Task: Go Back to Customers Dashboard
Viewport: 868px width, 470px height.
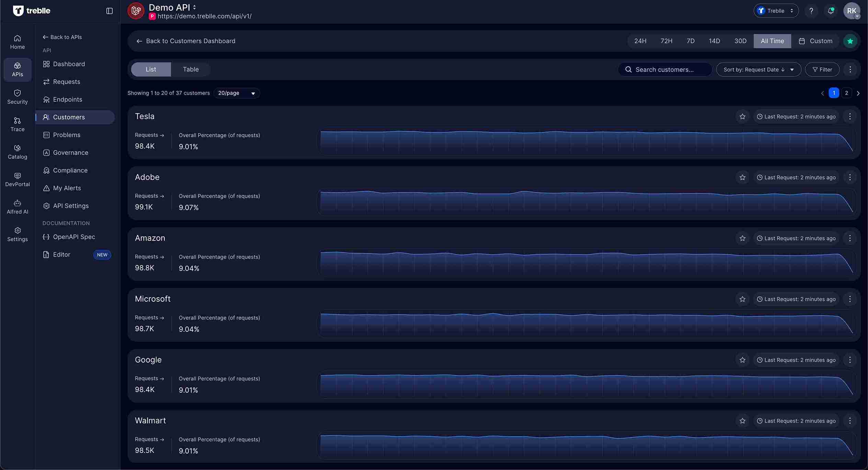Action: (x=186, y=41)
